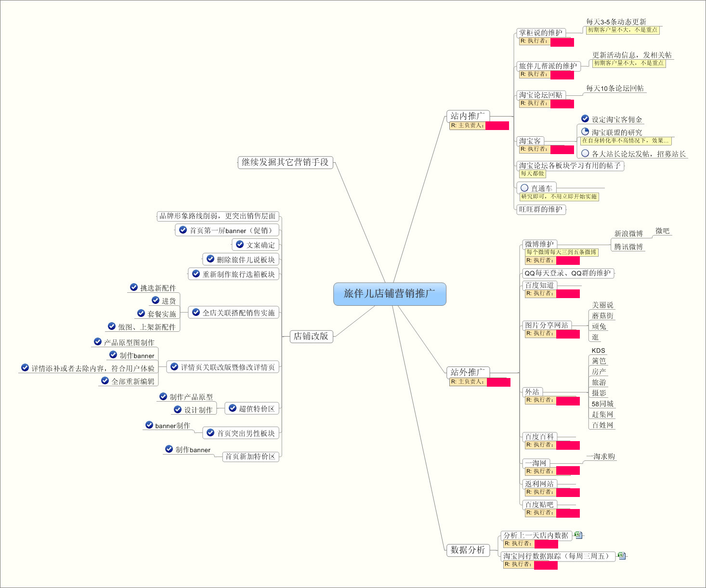
Task: Select the KDS subtopic
Action: pyautogui.click(x=598, y=351)
